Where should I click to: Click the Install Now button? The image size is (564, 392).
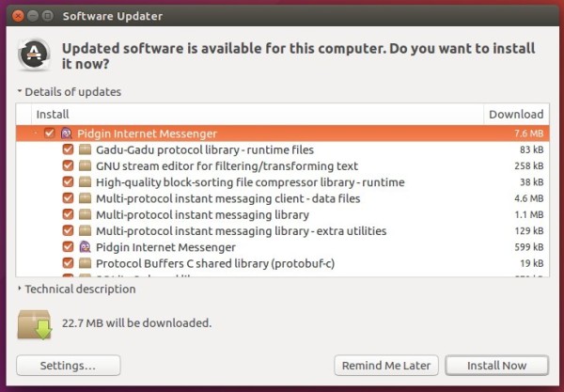496,366
